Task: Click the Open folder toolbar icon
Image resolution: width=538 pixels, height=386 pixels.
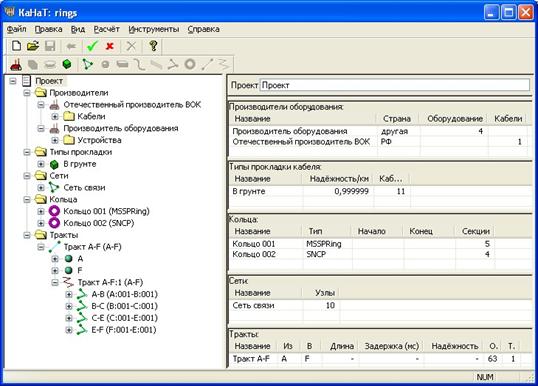Action: click(33, 46)
